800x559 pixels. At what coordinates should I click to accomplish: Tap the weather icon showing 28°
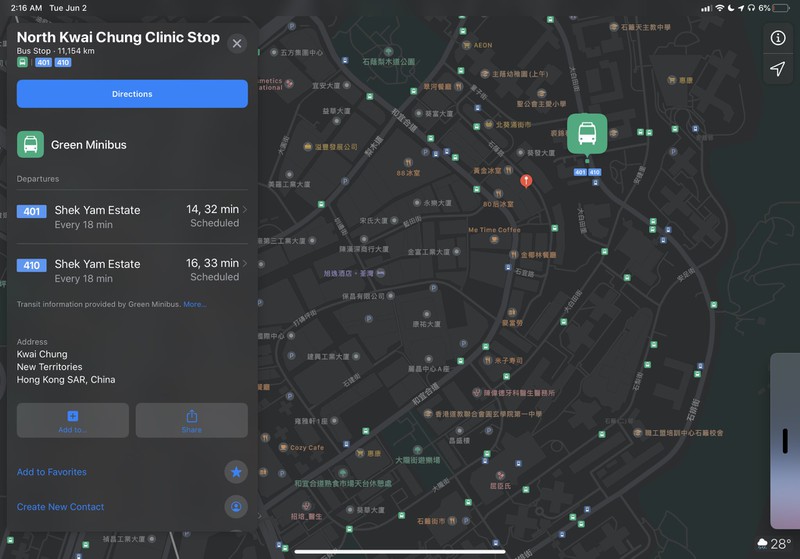click(x=764, y=543)
